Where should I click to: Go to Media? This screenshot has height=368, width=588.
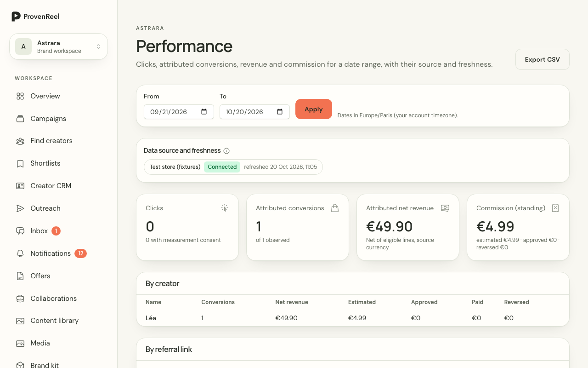40,343
